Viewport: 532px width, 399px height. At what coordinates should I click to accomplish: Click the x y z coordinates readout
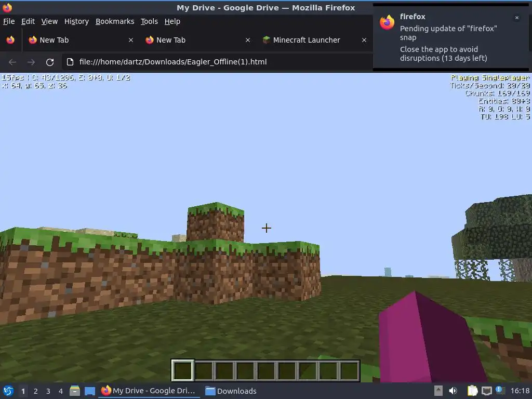34,86
